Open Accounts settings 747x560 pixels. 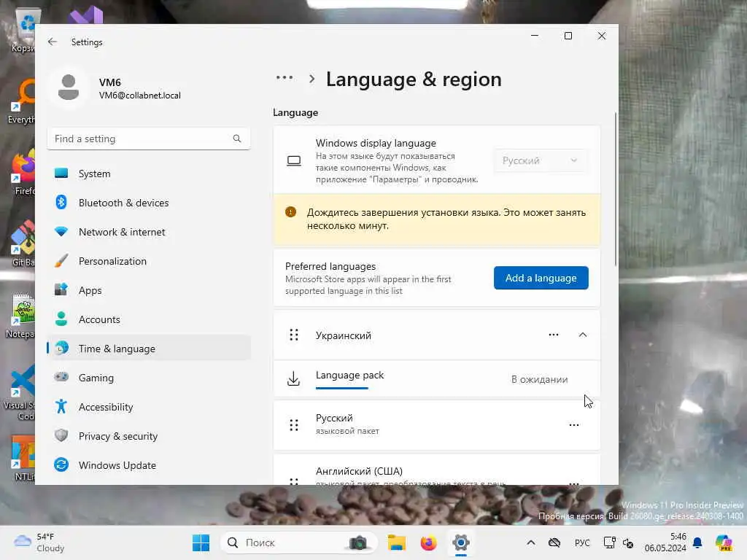(x=149, y=319)
